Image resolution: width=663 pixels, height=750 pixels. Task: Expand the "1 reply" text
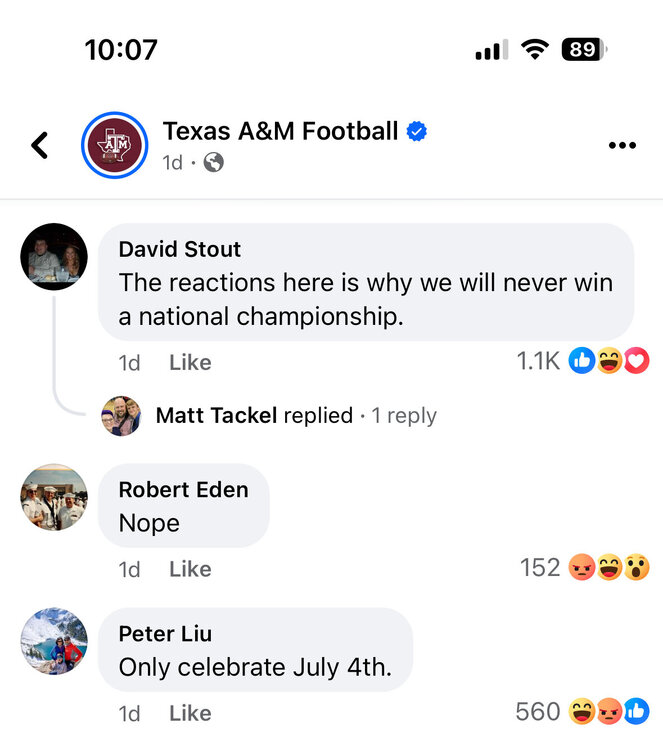point(404,415)
